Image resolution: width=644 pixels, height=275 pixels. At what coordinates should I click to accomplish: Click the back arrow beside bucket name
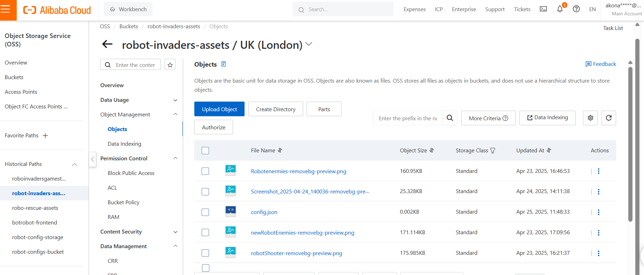click(107, 44)
